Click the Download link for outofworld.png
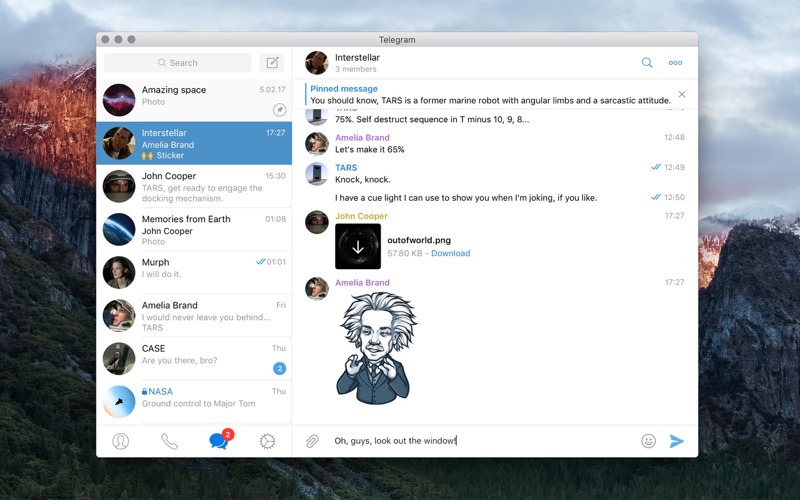 tap(450, 254)
